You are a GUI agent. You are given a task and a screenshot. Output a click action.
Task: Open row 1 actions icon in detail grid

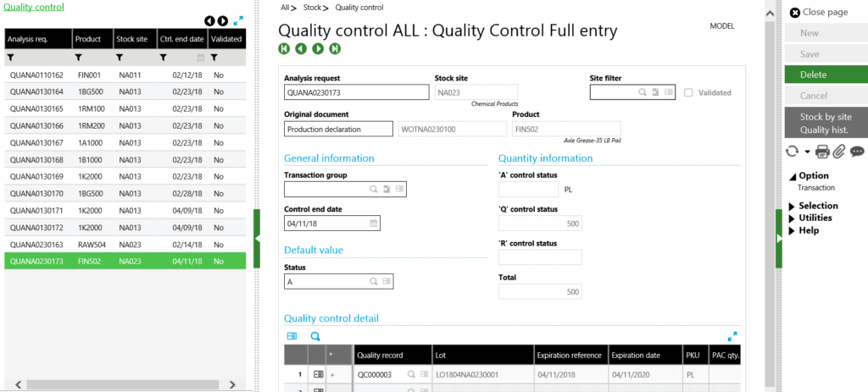(x=319, y=374)
